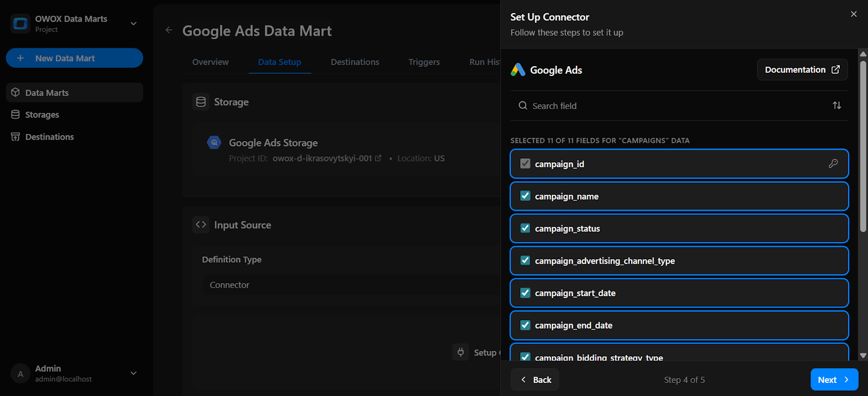This screenshot has height=396, width=868.
Task: Click the Google Ads logo icon
Action: click(x=518, y=69)
